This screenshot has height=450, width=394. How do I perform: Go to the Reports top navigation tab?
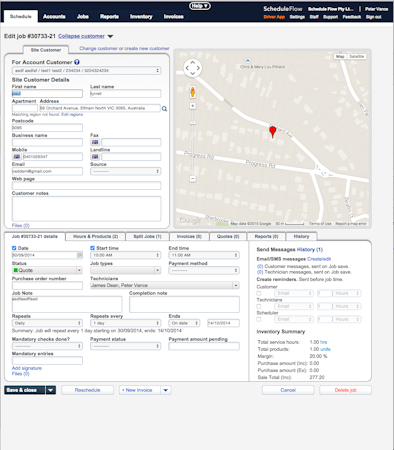[109, 16]
